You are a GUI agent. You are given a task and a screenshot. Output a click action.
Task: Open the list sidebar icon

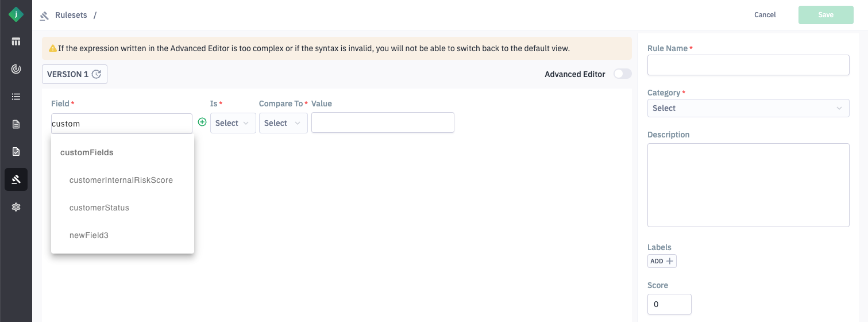16,97
